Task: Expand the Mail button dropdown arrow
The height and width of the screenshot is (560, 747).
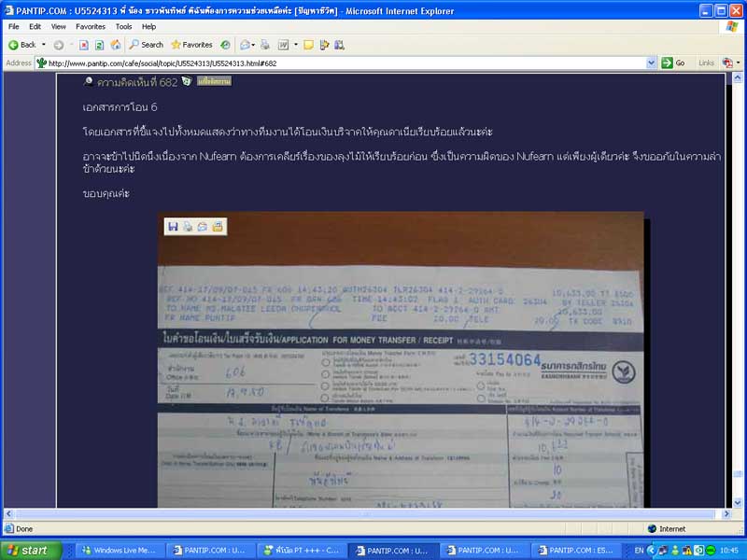Action: [x=253, y=45]
